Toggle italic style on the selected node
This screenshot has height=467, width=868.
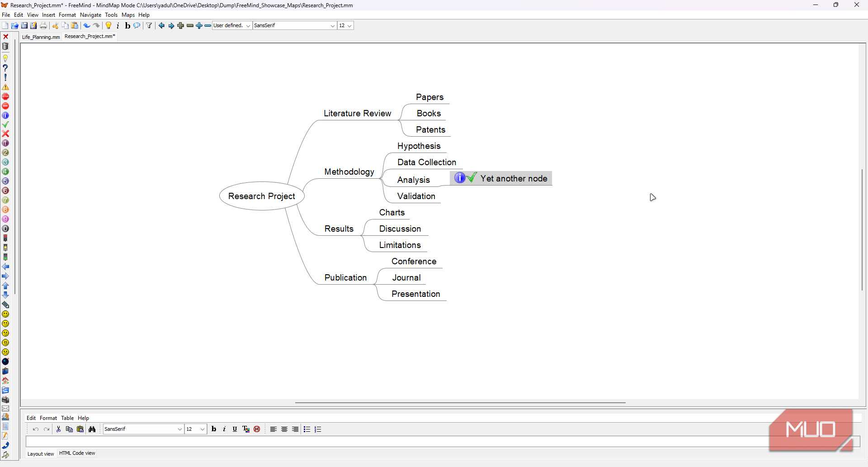(118, 26)
